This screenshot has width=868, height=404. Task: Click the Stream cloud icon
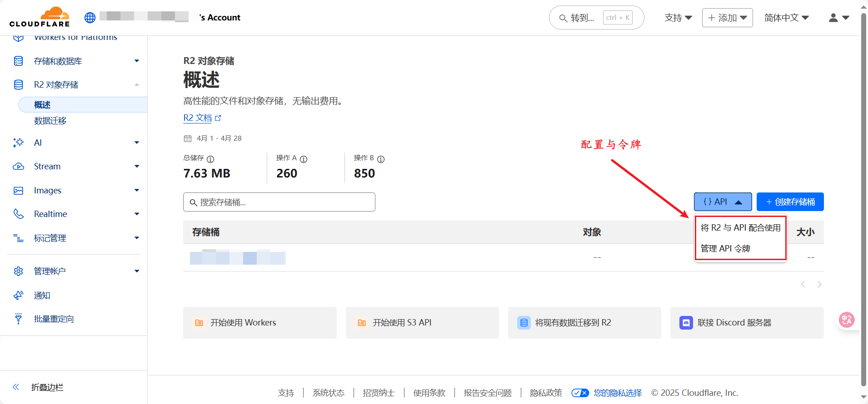tap(18, 166)
